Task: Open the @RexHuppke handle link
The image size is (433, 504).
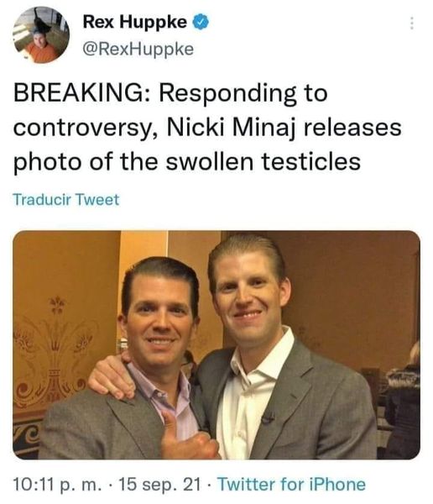Action: point(138,50)
